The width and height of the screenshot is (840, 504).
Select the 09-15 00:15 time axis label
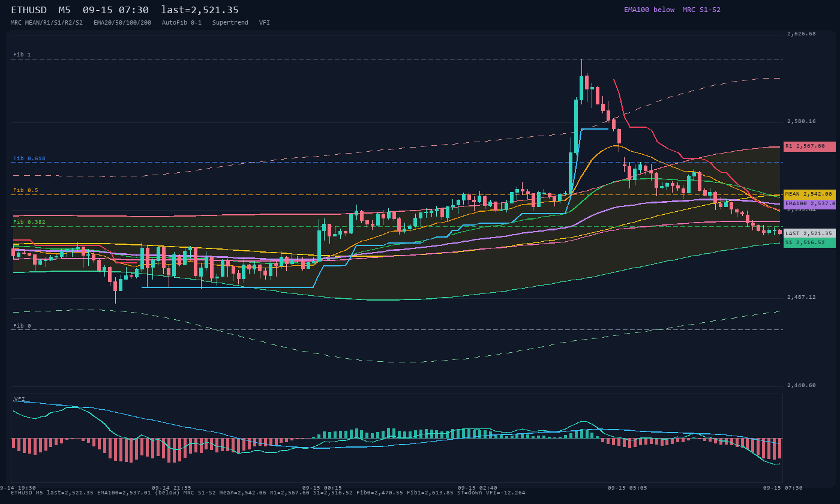(x=322, y=488)
